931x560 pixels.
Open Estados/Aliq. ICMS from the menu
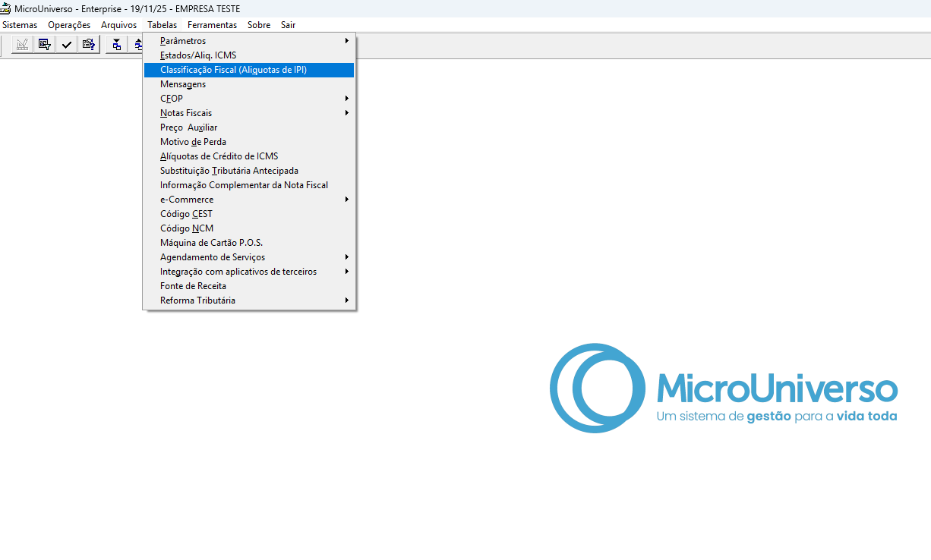[198, 55]
